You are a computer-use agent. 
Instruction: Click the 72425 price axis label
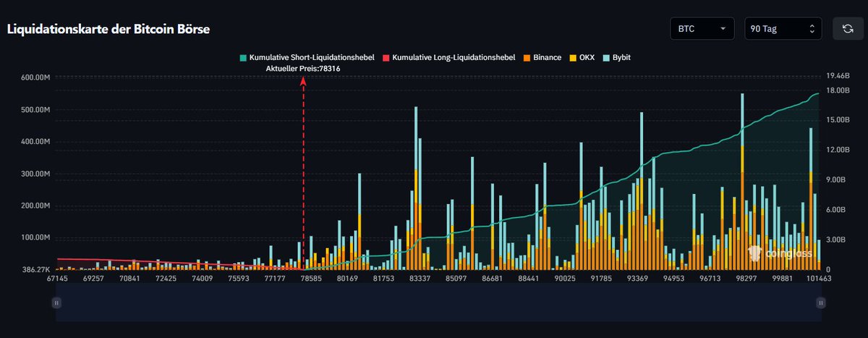pos(166,279)
